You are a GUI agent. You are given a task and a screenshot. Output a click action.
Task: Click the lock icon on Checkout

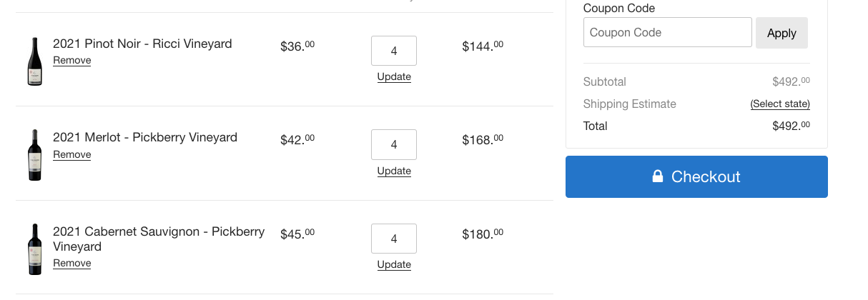tap(658, 176)
